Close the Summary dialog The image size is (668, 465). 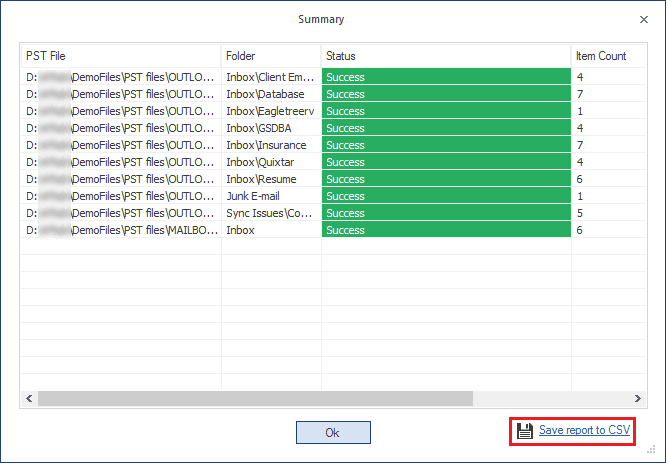tap(644, 20)
